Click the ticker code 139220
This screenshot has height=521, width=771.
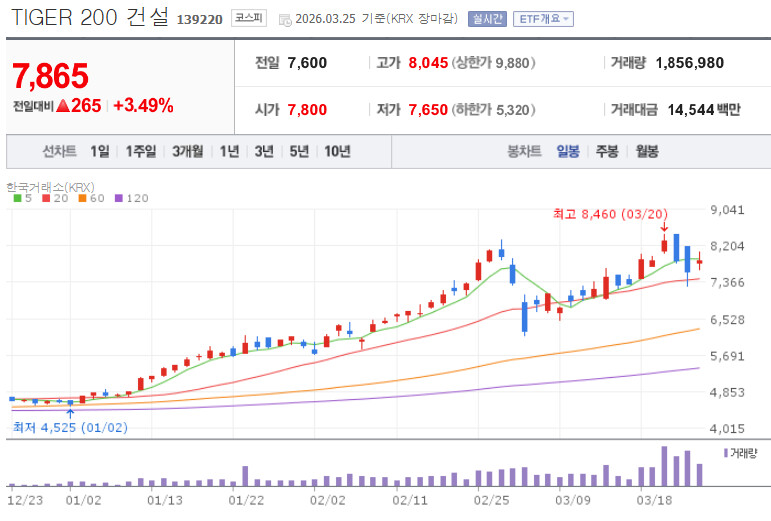pyautogui.click(x=199, y=20)
